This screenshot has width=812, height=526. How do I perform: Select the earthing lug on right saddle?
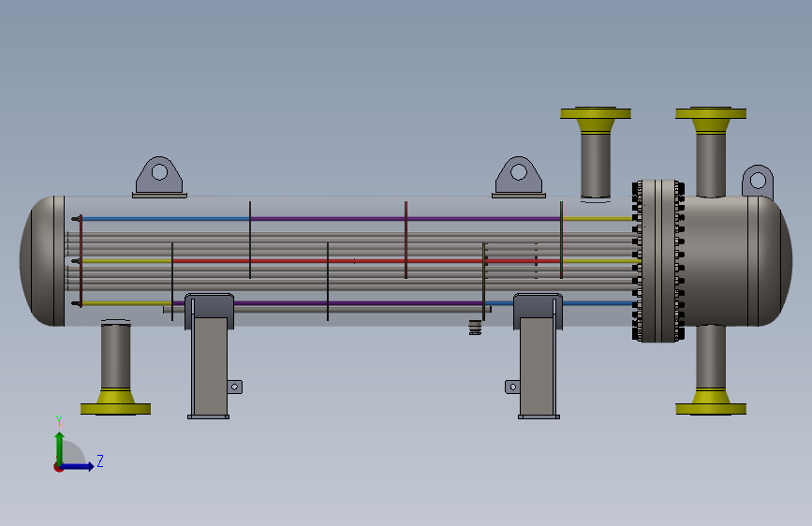(512, 387)
